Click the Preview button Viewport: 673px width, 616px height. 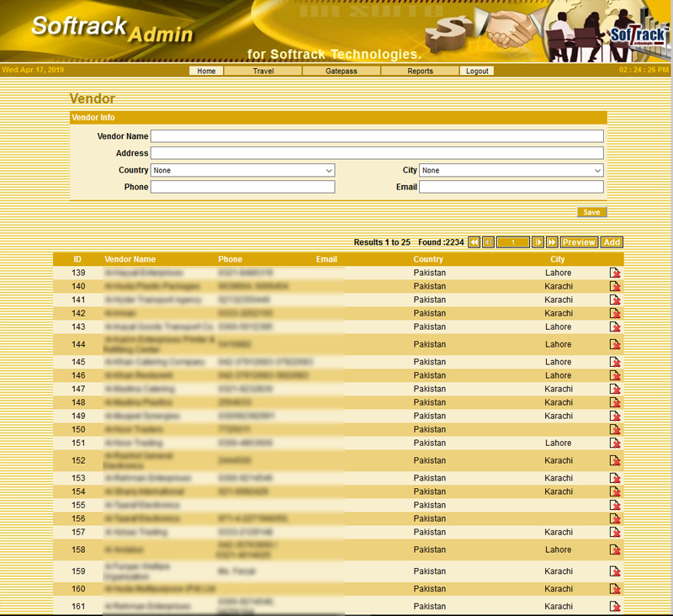[x=579, y=242]
